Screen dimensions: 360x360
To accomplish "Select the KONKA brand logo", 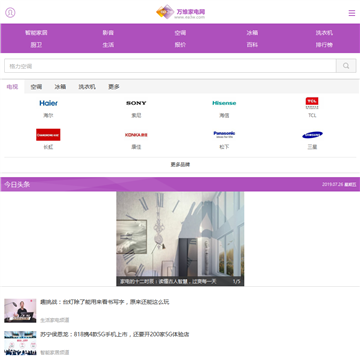I will (136, 135).
